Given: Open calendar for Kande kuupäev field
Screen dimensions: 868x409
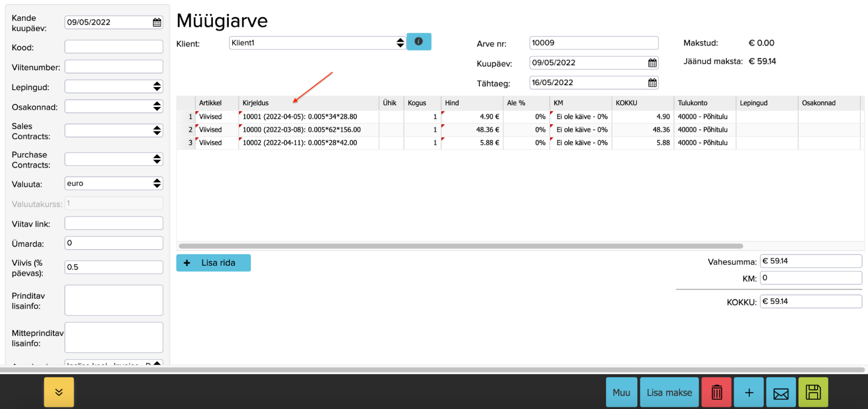Looking at the screenshot, I should (x=157, y=23).
